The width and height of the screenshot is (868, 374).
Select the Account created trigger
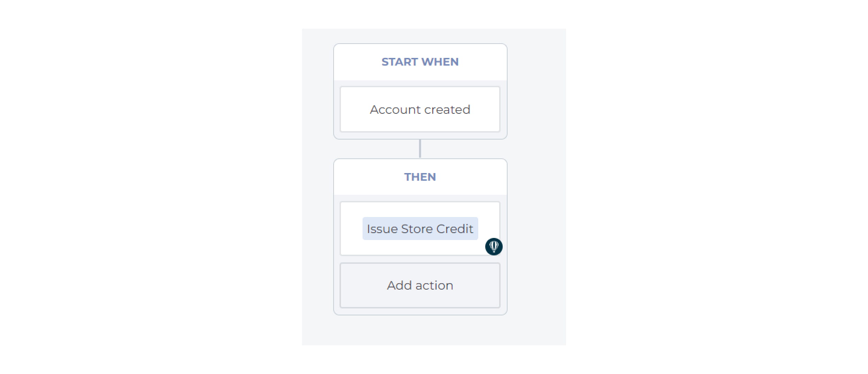(x=420, y=109)
